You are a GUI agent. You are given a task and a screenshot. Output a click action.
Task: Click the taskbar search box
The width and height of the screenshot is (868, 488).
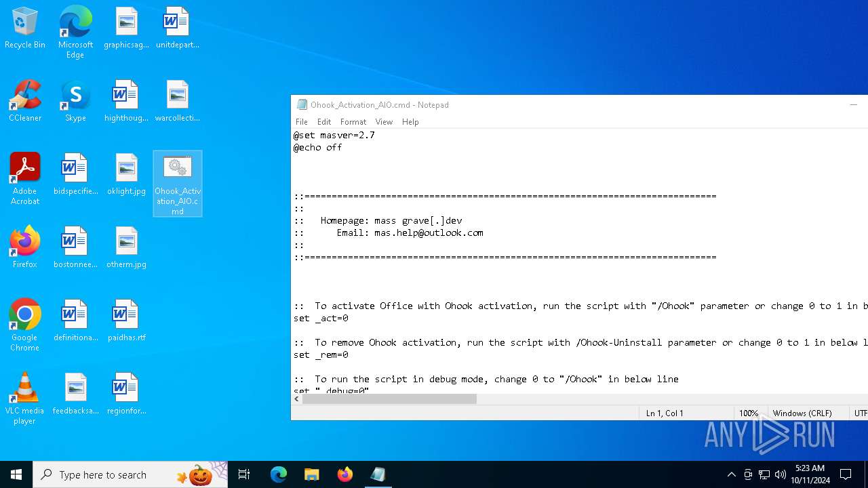coord(130,474)
